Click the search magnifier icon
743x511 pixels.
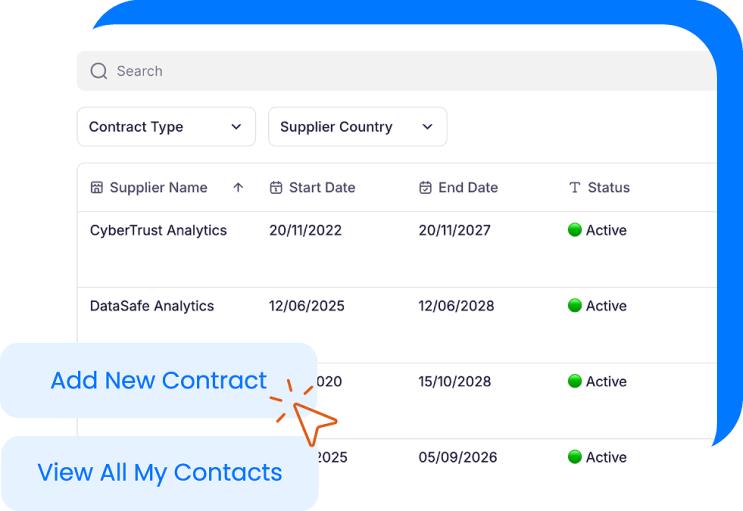pos(98,71)
